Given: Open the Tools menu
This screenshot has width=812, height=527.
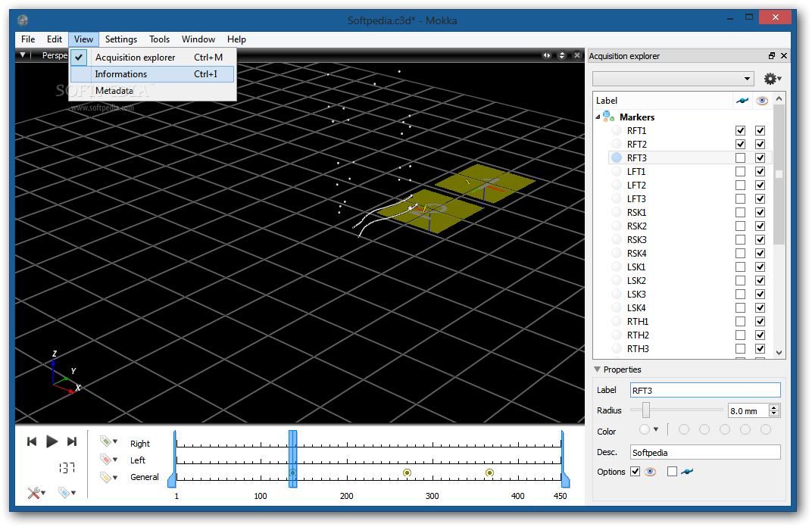Looking at the screenshot, I should (160, 39).
